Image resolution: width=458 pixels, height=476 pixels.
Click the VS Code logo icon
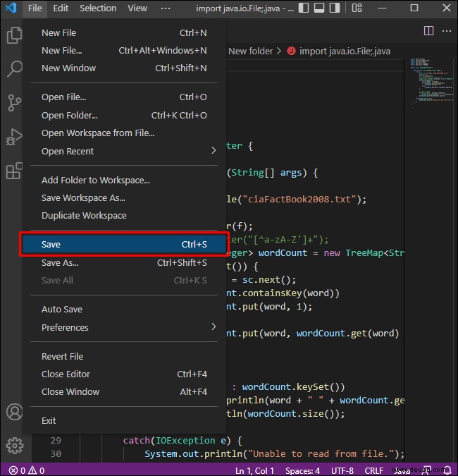[11, 8]
